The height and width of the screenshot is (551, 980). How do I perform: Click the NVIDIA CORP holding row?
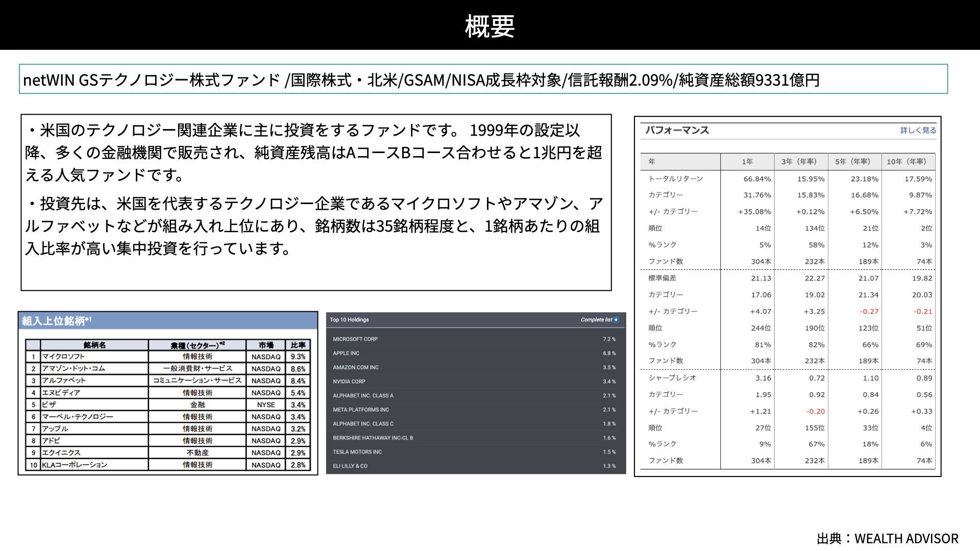[x=475, y=382]
